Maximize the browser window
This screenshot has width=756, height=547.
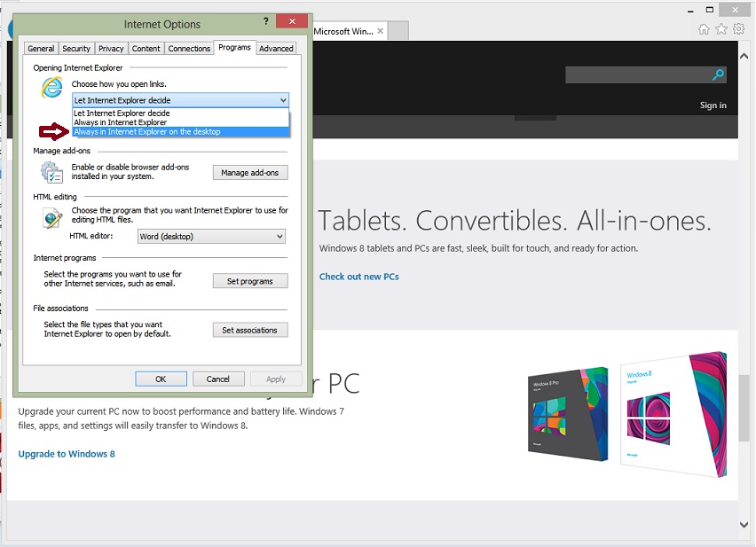(x=709, y=10)
